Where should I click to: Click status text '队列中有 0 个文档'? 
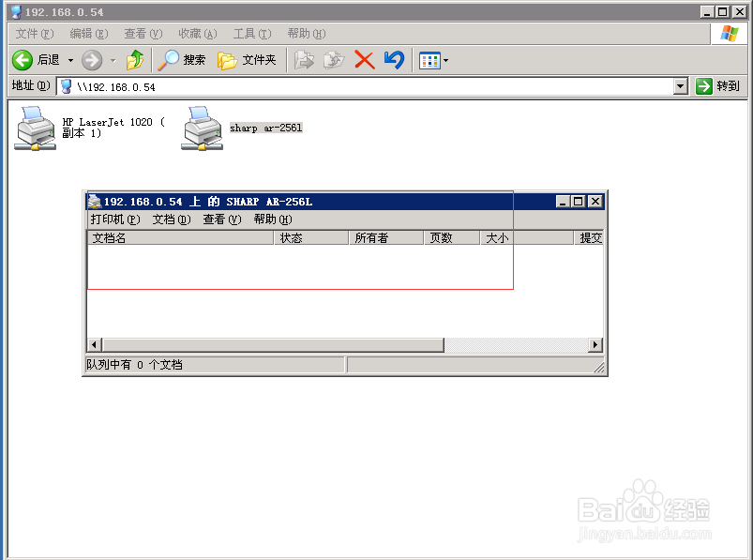(x=134, y=365)
